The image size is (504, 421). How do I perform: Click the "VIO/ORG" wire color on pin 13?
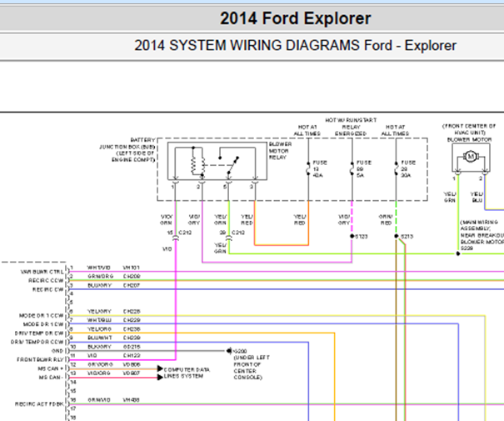(99, 373)
